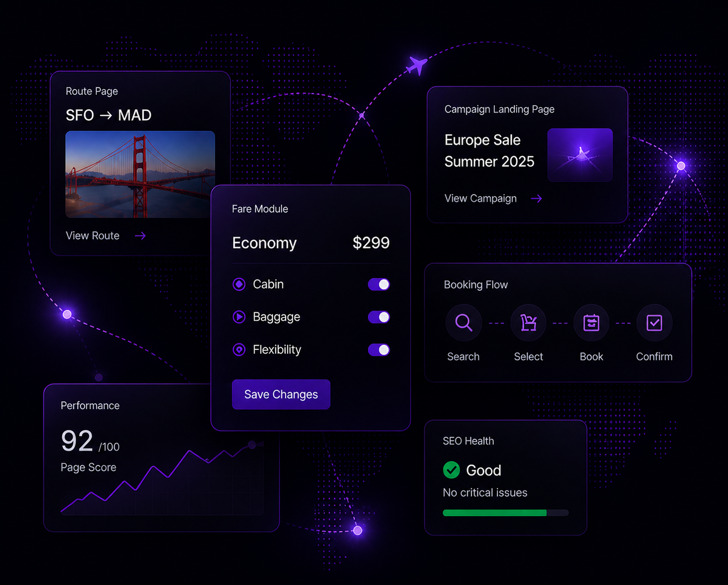Screen dimensions: 728x585
Task: Disable the Flexibility switch
Action: pyautogui.click(x=379, y=350)
